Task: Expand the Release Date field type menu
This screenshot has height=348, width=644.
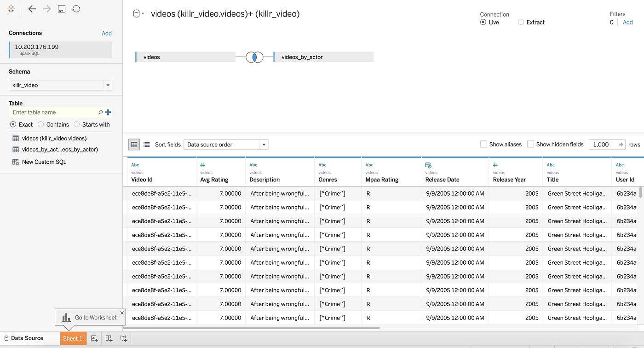Action: point(428,164)
